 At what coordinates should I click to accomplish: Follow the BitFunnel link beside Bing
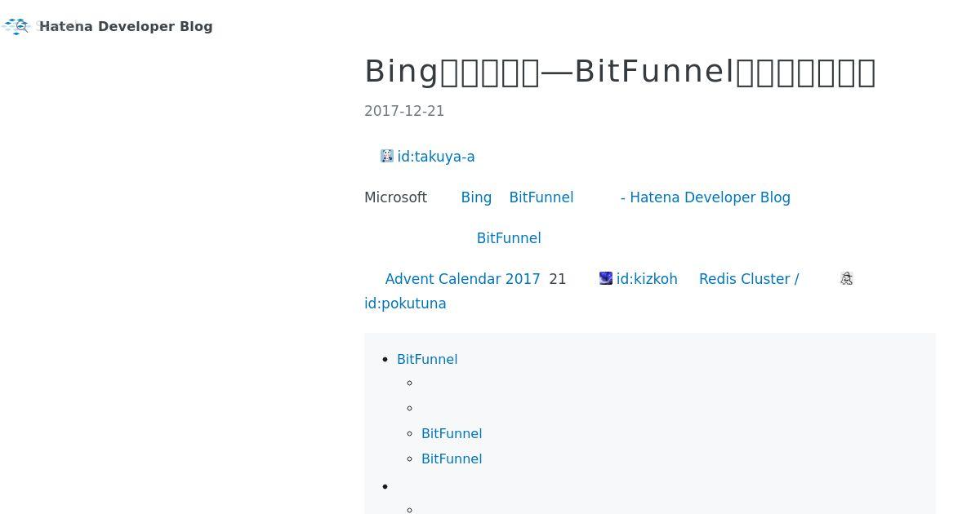coord(541,197)
